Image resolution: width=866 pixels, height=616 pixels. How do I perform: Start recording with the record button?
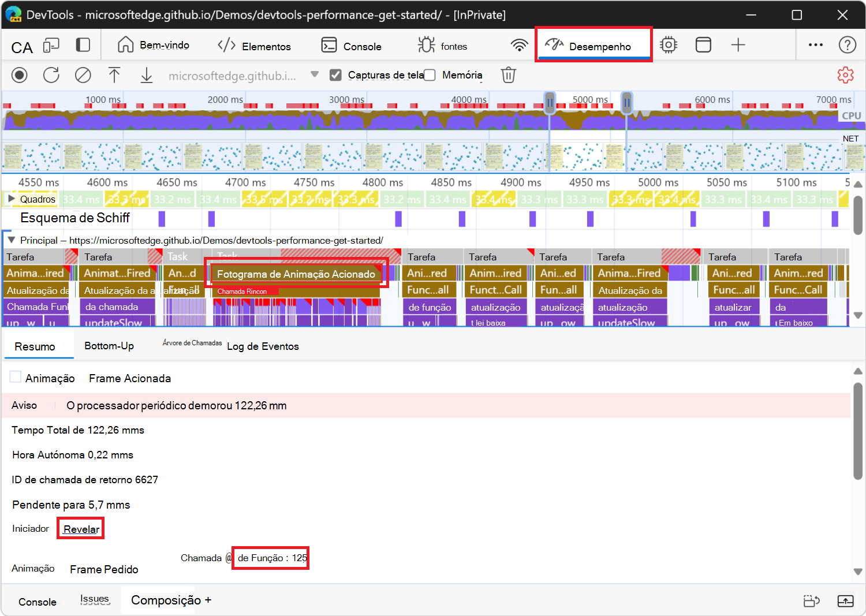click(x=20, y=75)
